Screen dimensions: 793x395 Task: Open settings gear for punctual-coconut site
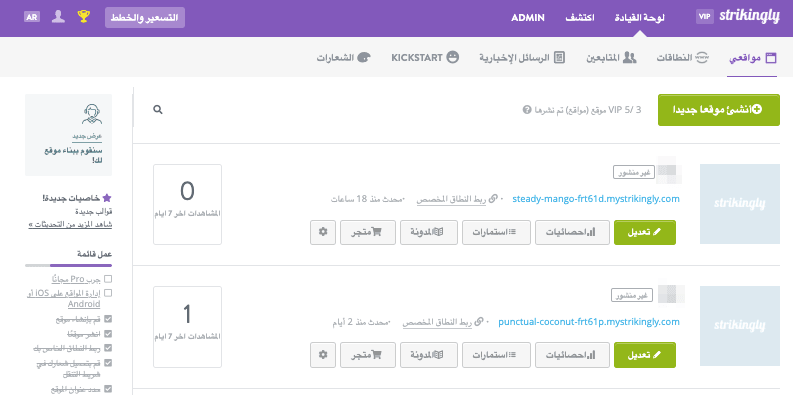(x=323, y=355)
